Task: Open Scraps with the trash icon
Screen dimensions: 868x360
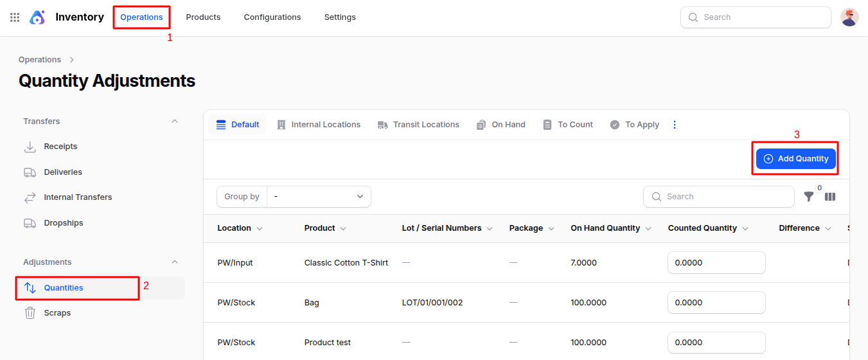Action: coord(57,313)
